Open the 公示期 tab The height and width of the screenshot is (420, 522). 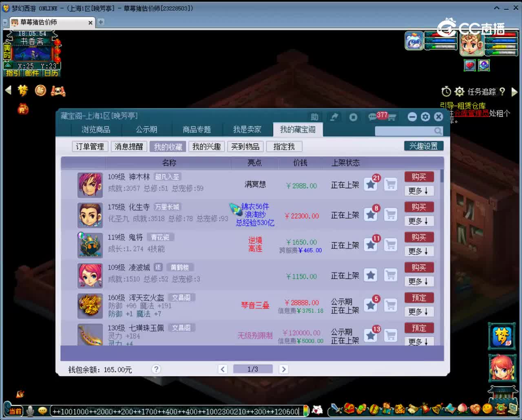[146, 130]
